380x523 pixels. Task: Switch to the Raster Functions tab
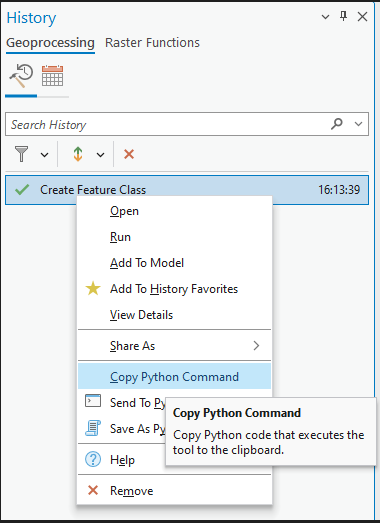tap(152, 43)
